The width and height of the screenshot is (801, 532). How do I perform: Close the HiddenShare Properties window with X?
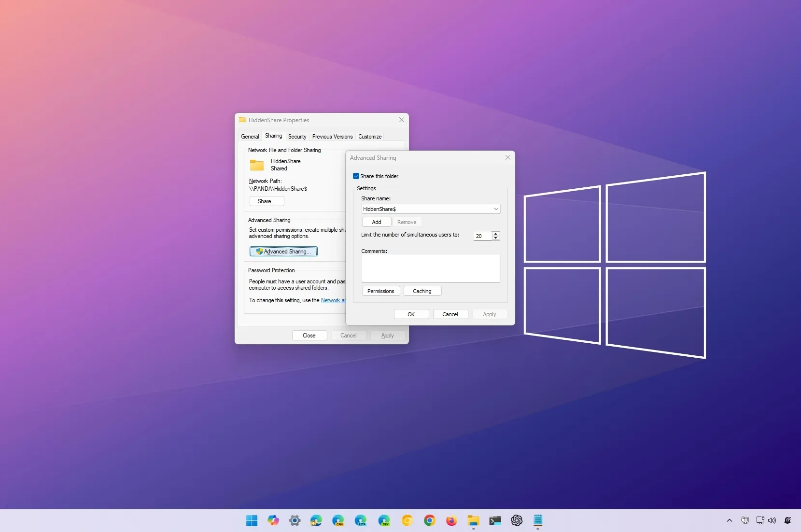(401, 120)
